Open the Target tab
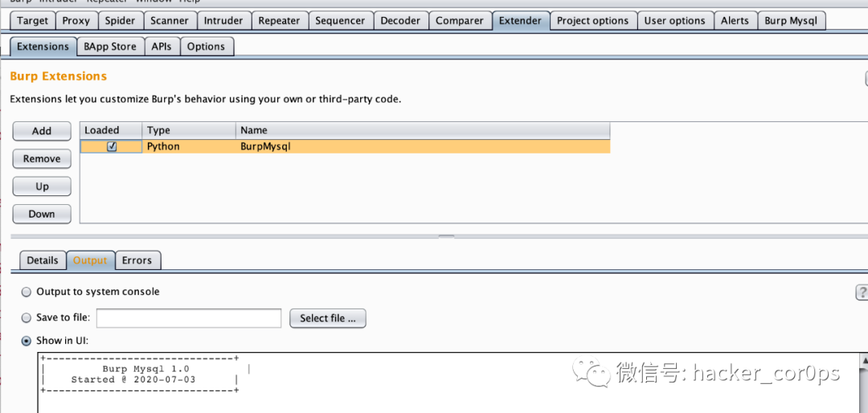The image size is (868, 413). (33, 20)
